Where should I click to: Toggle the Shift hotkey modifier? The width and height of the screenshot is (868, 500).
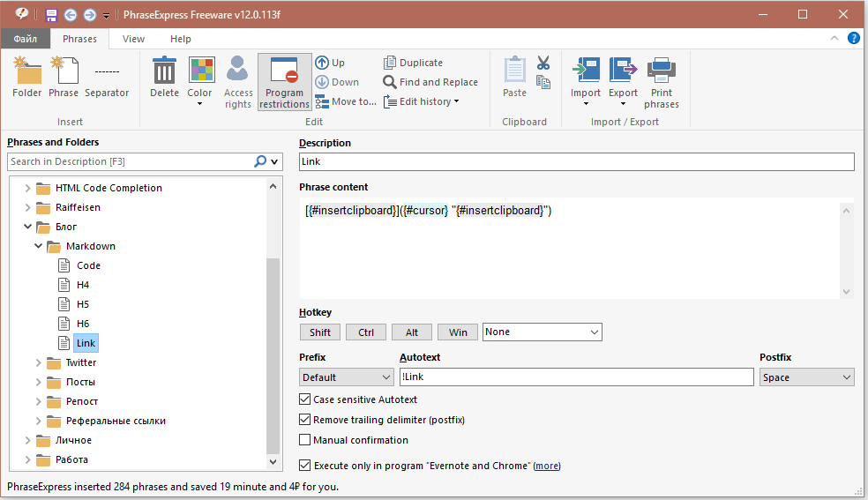coord(320,332)
